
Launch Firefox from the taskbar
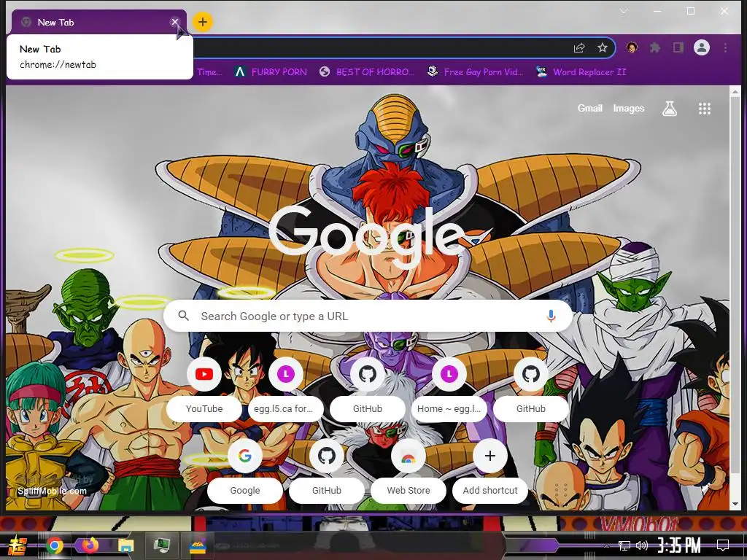click(x=90, y=545)
